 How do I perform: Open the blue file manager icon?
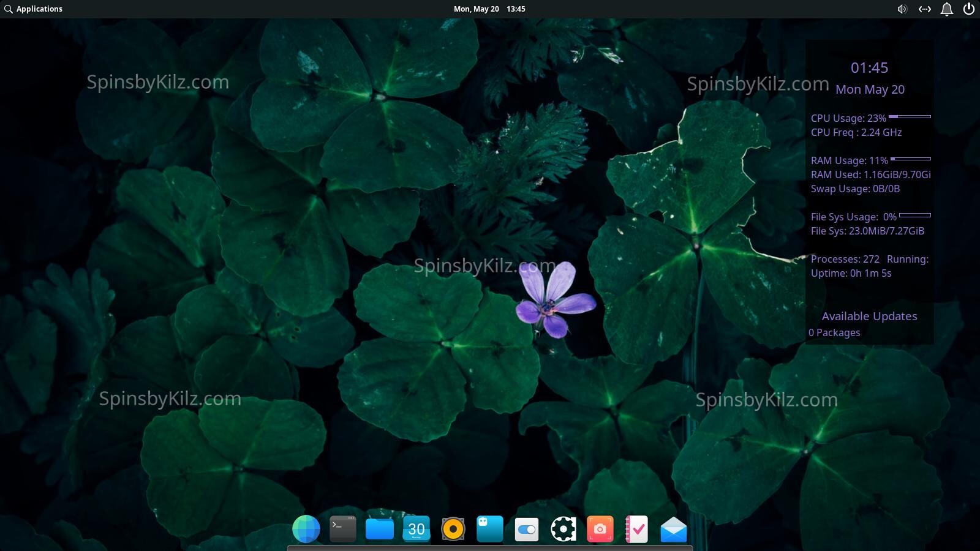tap(379, 528)
